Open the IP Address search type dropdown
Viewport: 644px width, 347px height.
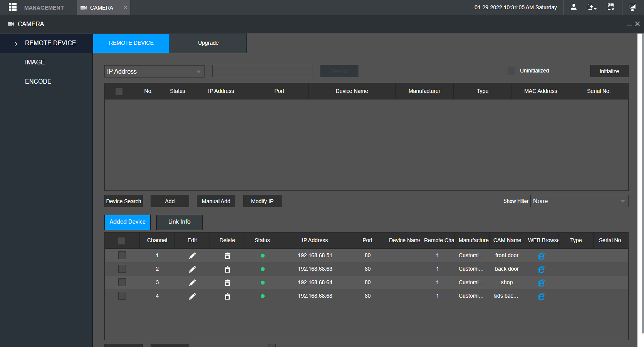[154, 71]
